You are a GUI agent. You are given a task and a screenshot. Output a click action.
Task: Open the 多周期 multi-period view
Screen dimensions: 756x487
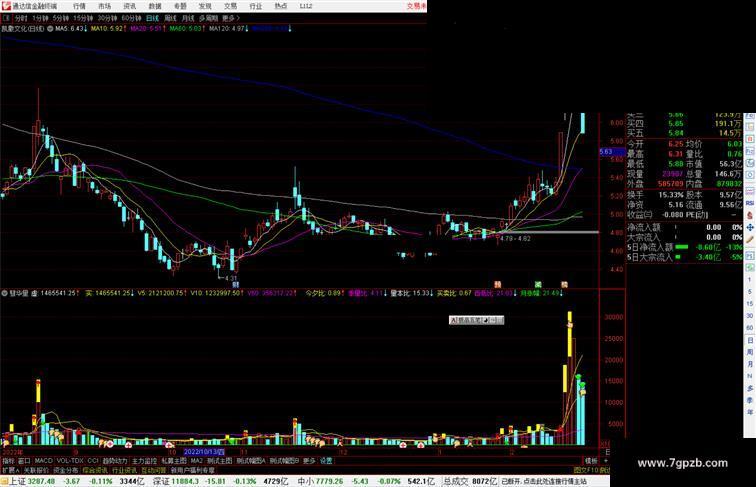click(x=208, y=18)
